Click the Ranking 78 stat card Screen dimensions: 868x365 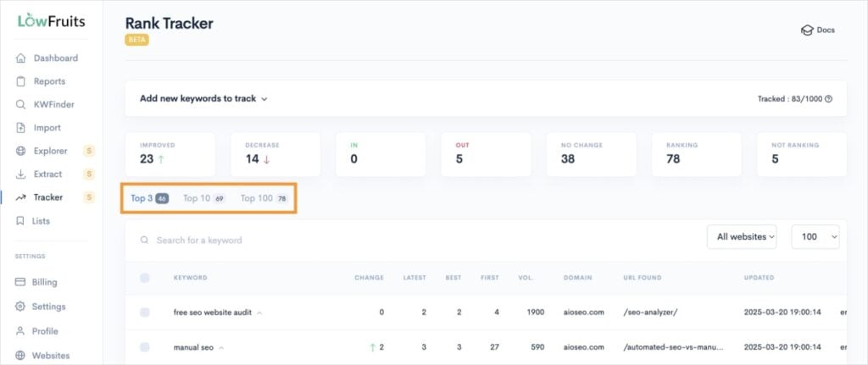[x=697, y=154]
